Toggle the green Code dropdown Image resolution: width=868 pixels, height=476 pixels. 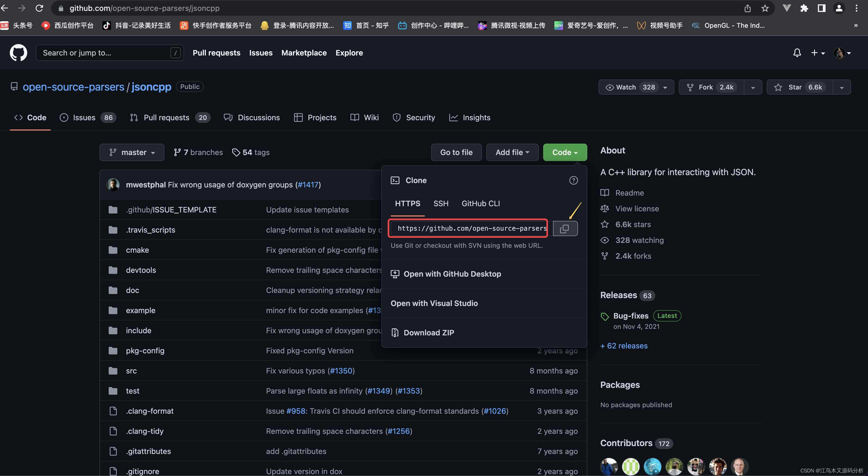click(565, 153)
